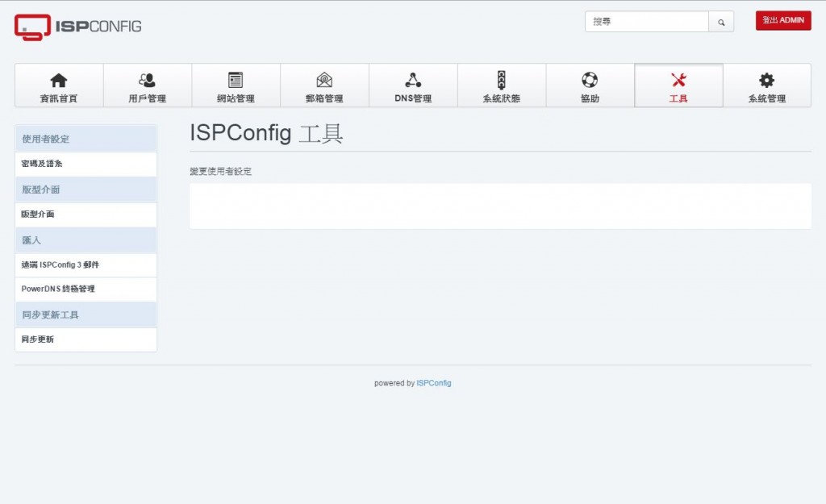Open the 系統管理 gear icon tab

[x=767, y=85]
